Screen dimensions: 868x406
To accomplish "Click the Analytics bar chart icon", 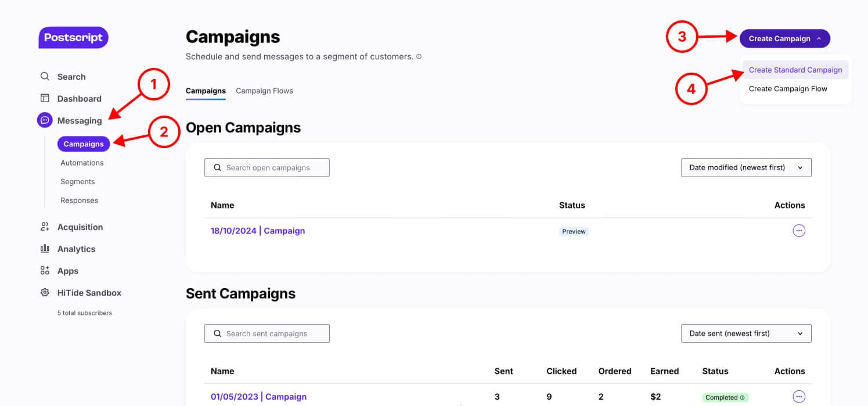I will [45, 249].
